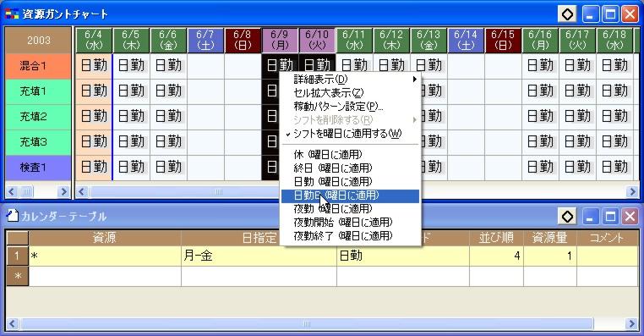Image resolution: width=644 pixels, height=336 pixels.
Task: Click the gantt chart horizontal scrollbar thumb
Action: click(218, 191)
